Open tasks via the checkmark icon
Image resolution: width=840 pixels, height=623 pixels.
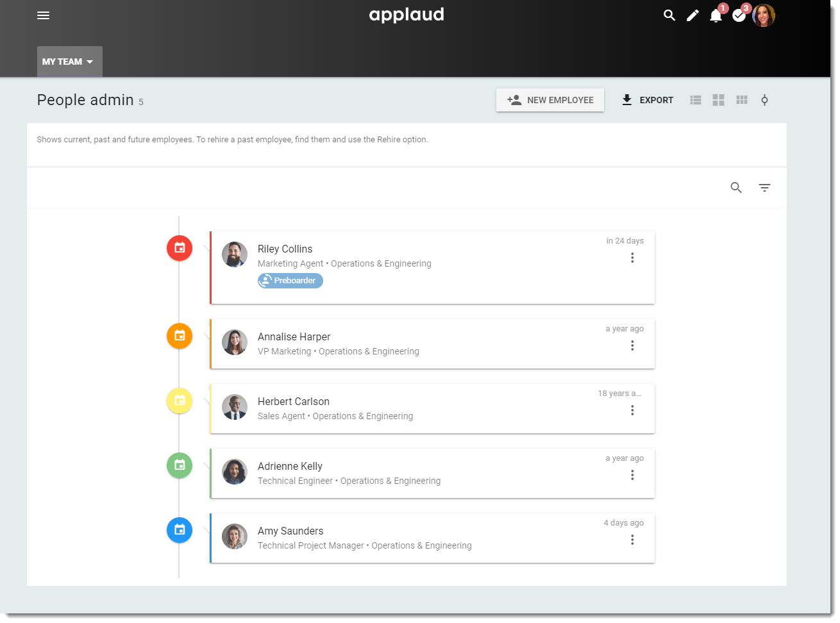[x=739, y=15]
